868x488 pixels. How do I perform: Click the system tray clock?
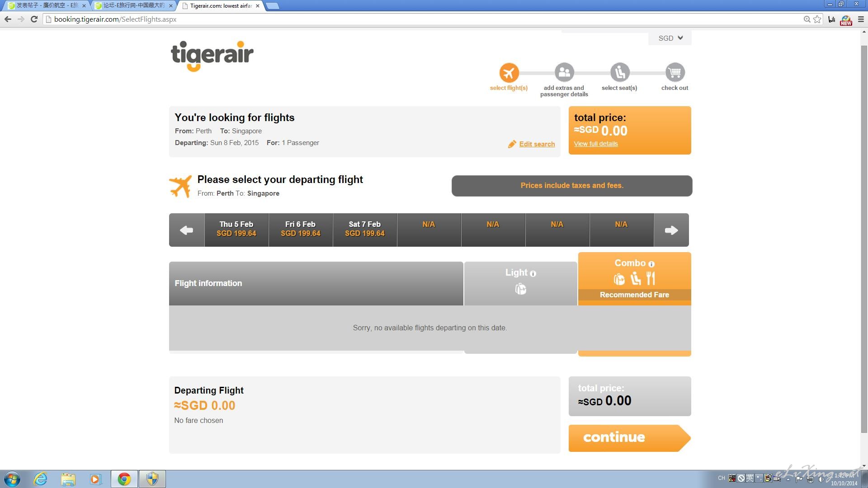pos(844,479)
